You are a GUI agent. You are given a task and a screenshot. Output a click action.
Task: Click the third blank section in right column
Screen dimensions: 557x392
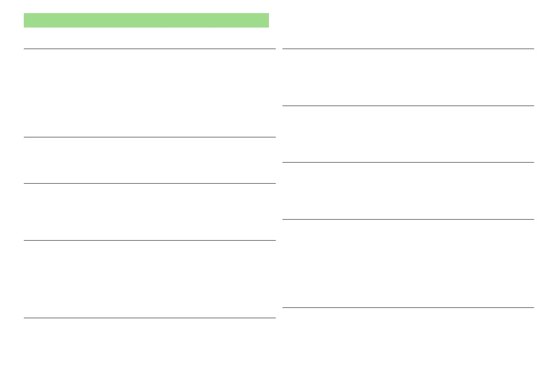click(408, 191)
